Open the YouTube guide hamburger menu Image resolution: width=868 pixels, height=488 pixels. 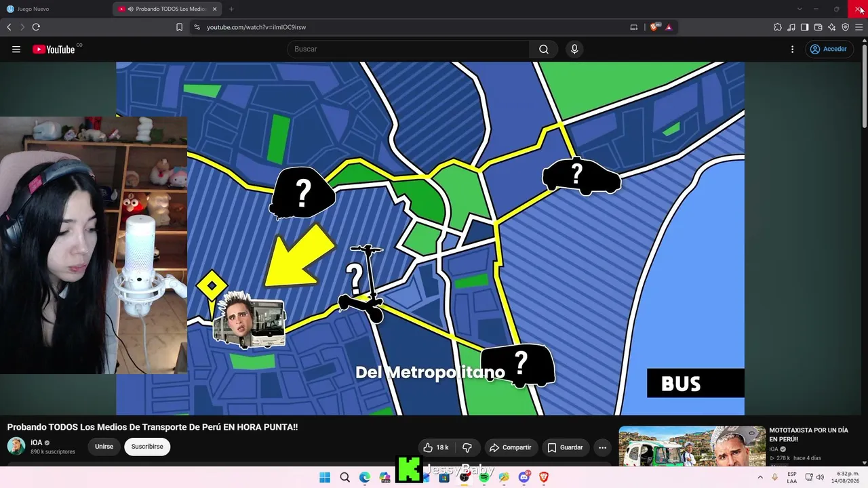(x=16, y=49)
